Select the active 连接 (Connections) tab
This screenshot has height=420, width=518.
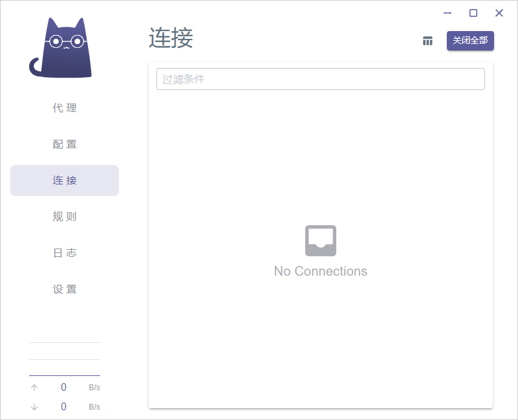pyautogui.click(x=64, y=181)
